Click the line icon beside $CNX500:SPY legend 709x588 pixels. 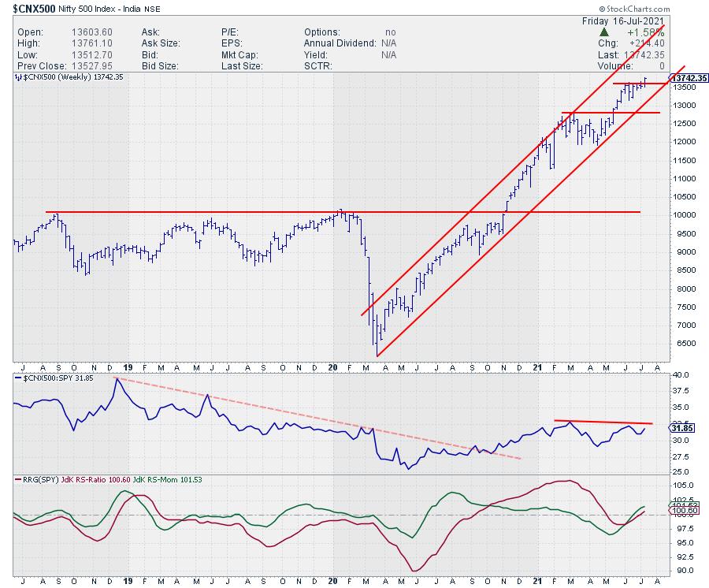(18, 379)
